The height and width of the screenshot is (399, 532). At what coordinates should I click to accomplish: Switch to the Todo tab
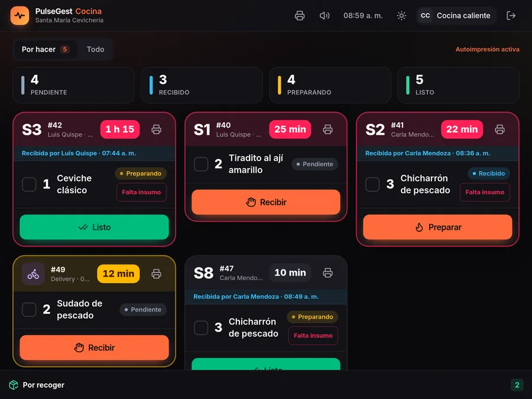tap(95, 49)
